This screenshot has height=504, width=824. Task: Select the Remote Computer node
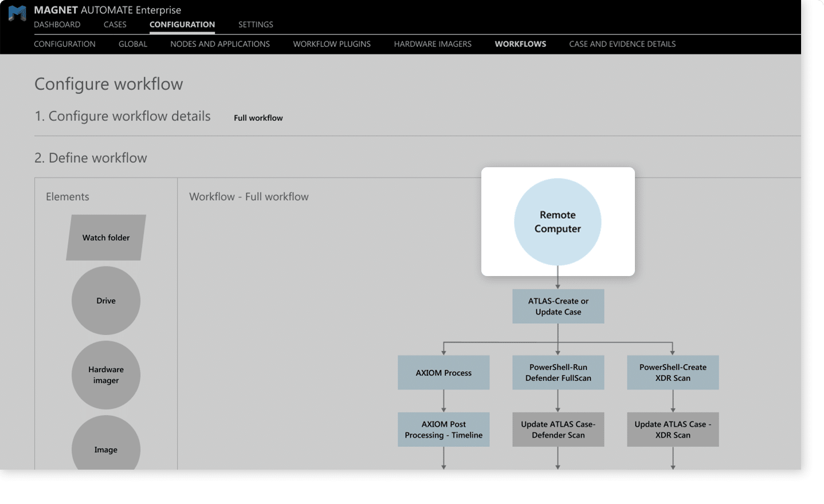pos(558,222)
